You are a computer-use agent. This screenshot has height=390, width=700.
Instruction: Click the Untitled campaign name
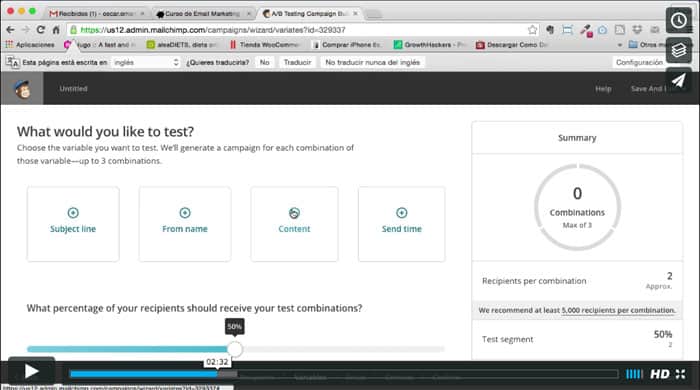click(73, 89)
